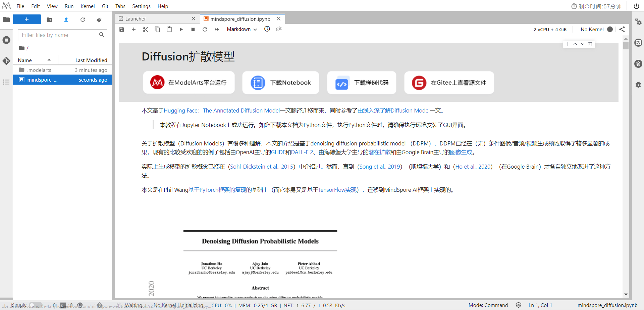Select the .modelarts folder
This screenshot has width=644, height=310.
[x=62, y=70]
